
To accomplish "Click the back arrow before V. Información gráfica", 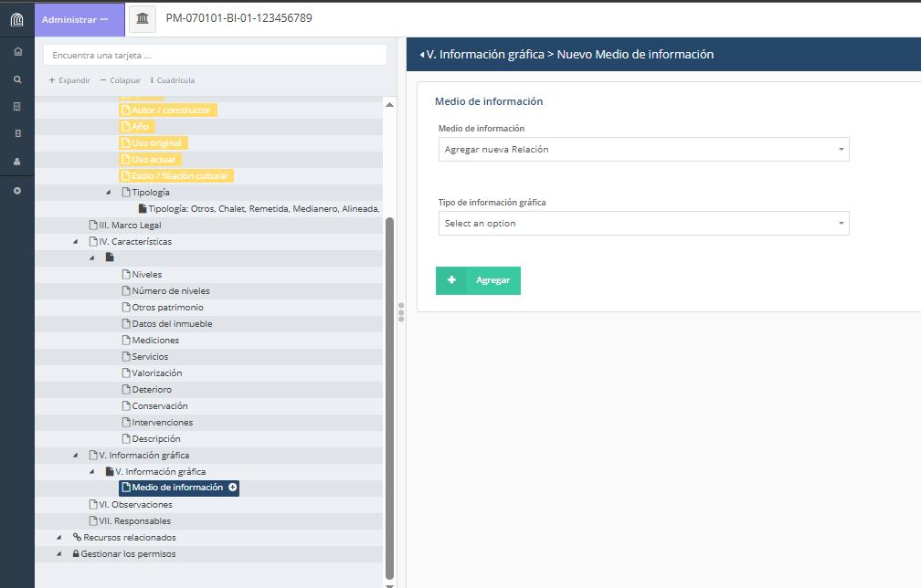I will pos(421,55).
